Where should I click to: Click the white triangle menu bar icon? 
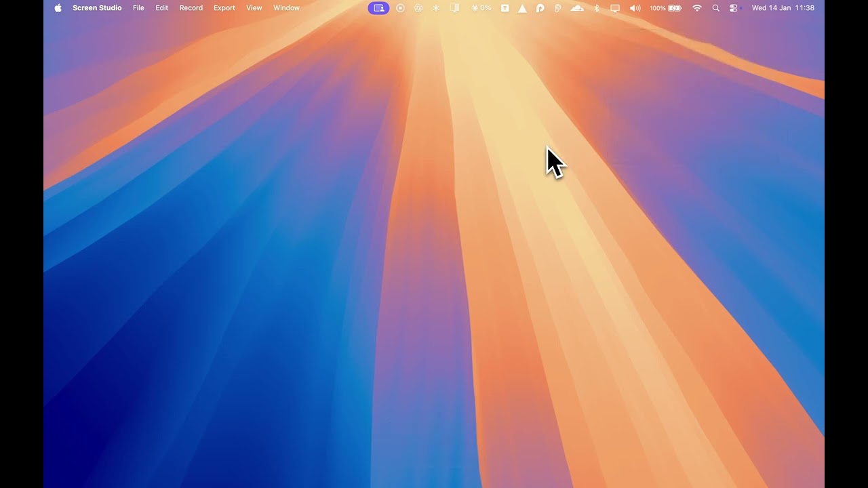[522, 8]
